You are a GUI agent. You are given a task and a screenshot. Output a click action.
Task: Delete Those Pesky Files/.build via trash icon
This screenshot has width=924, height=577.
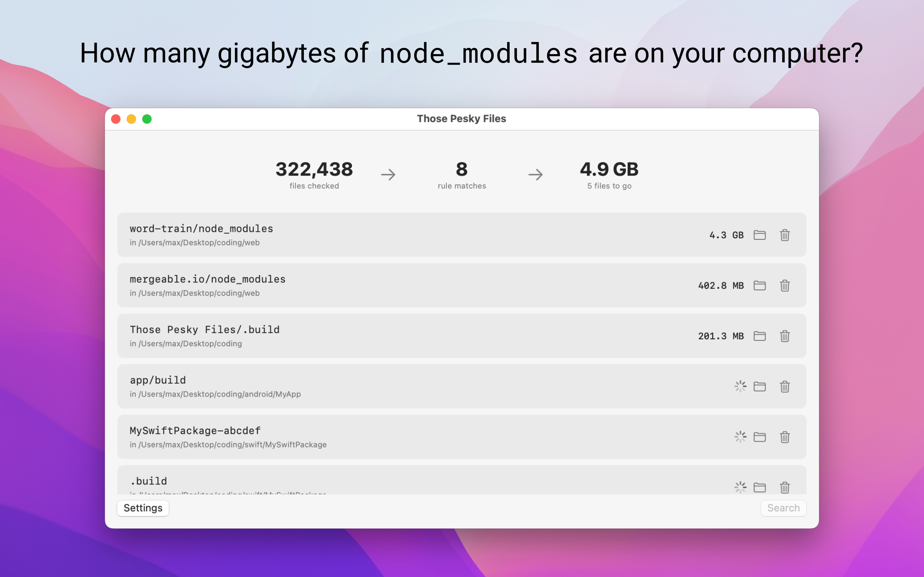[x=785, y=336]
